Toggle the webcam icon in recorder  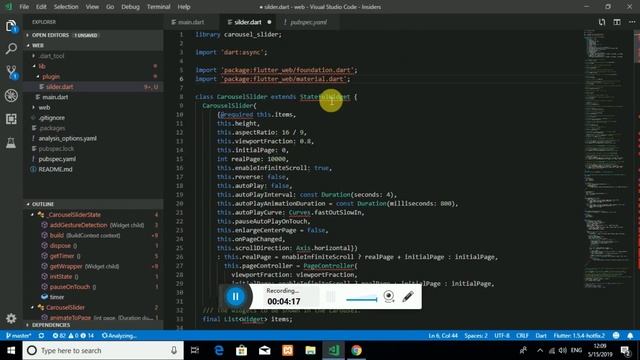[389, 296]
